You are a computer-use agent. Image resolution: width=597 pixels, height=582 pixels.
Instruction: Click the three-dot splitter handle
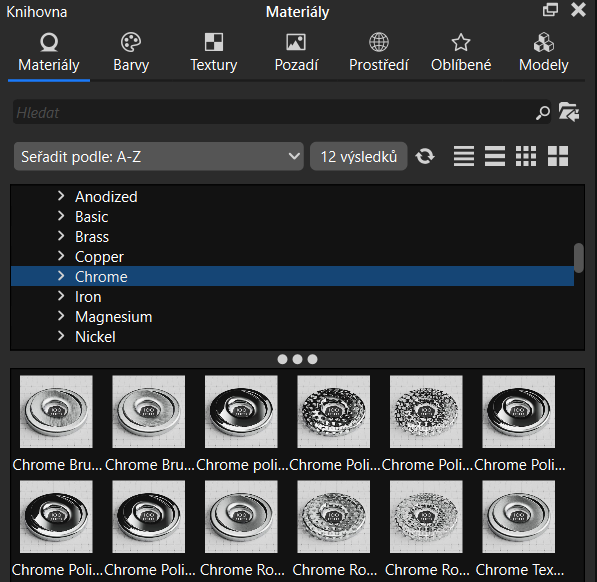point(297,359)
